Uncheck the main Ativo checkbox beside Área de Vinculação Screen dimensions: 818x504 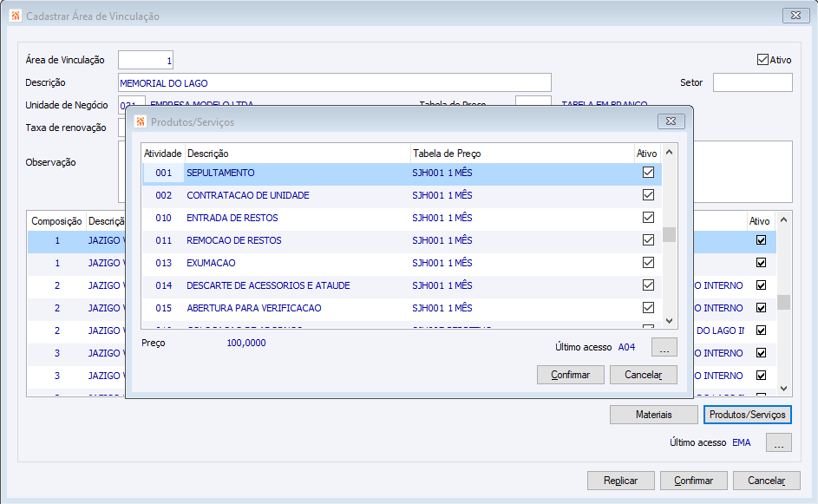click(x=762, y=60)
